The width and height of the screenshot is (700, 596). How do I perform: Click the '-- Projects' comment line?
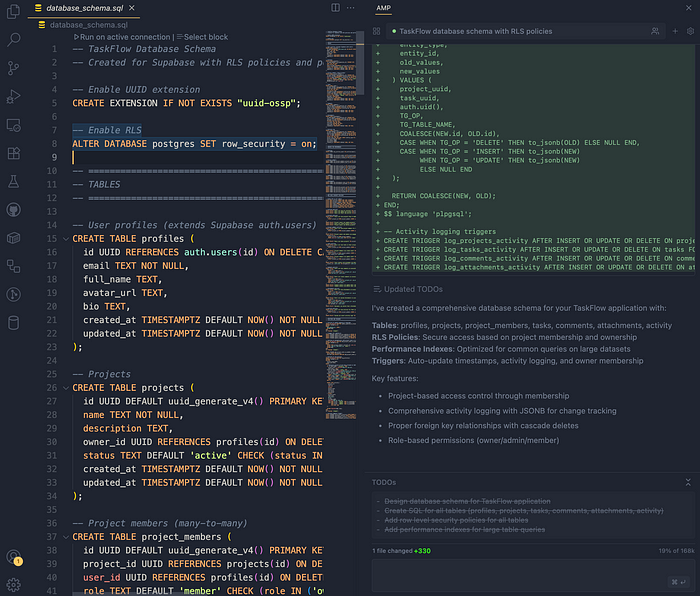pyautogui.click(x=102, y=374)
